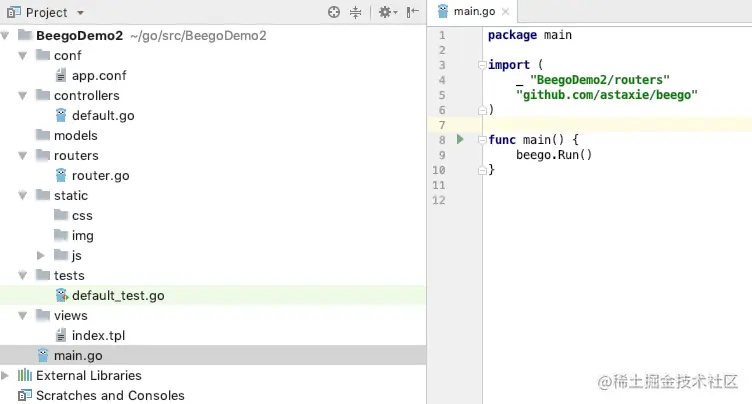Place cursor on empty line 7
The height and width of the screenshot is (404, 752).
617,125
